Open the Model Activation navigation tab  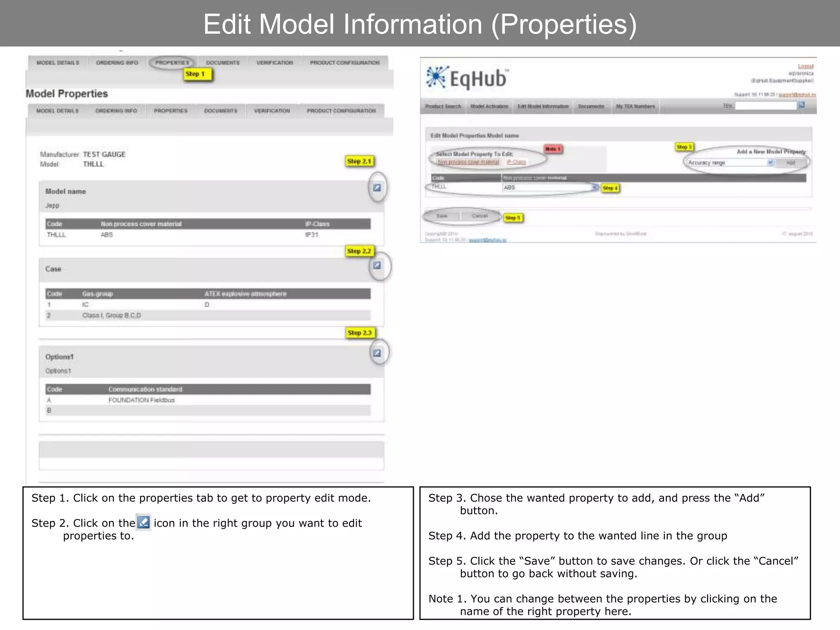(x=489, y=106)
